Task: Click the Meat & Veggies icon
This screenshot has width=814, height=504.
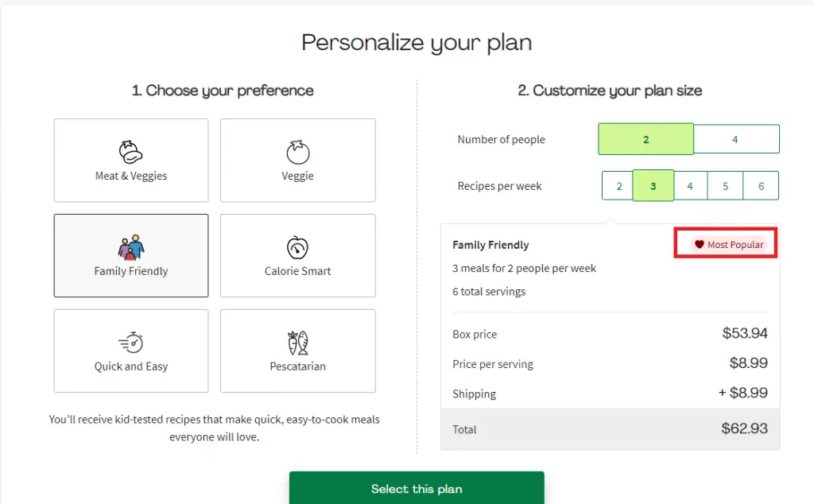Action: (131, 152)
